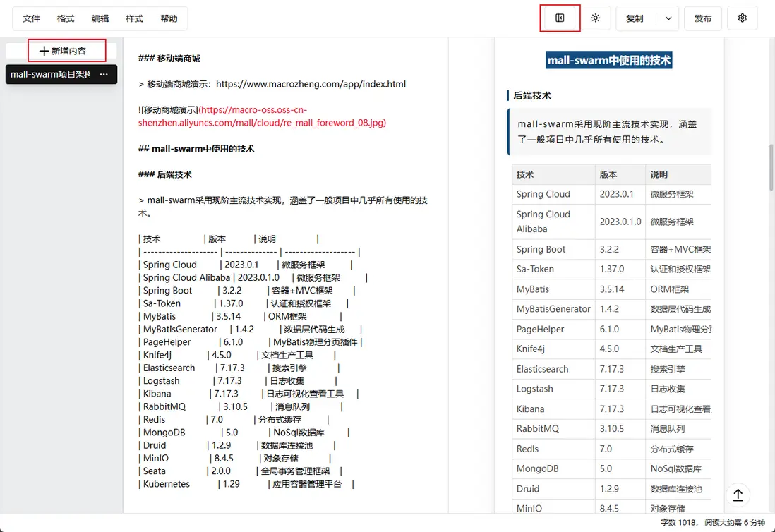
Task: Click the MinIO row in editor
Action: click(x=235, y=459)
